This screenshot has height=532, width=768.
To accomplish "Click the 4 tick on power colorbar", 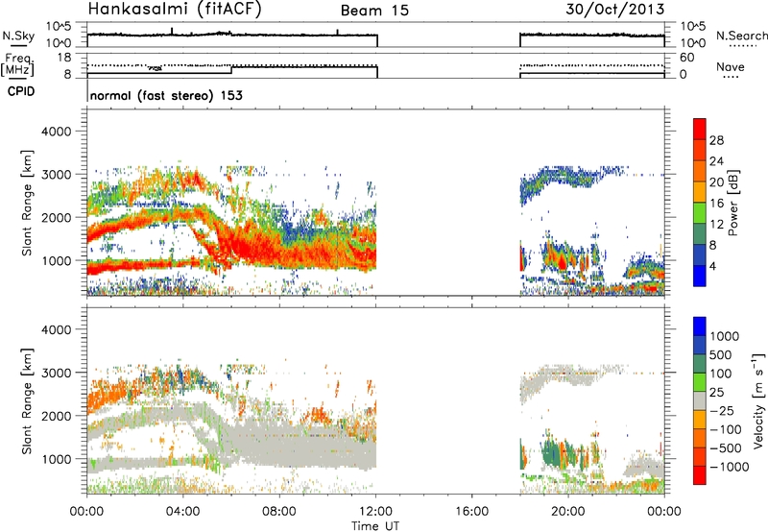I will coord(713,266).
